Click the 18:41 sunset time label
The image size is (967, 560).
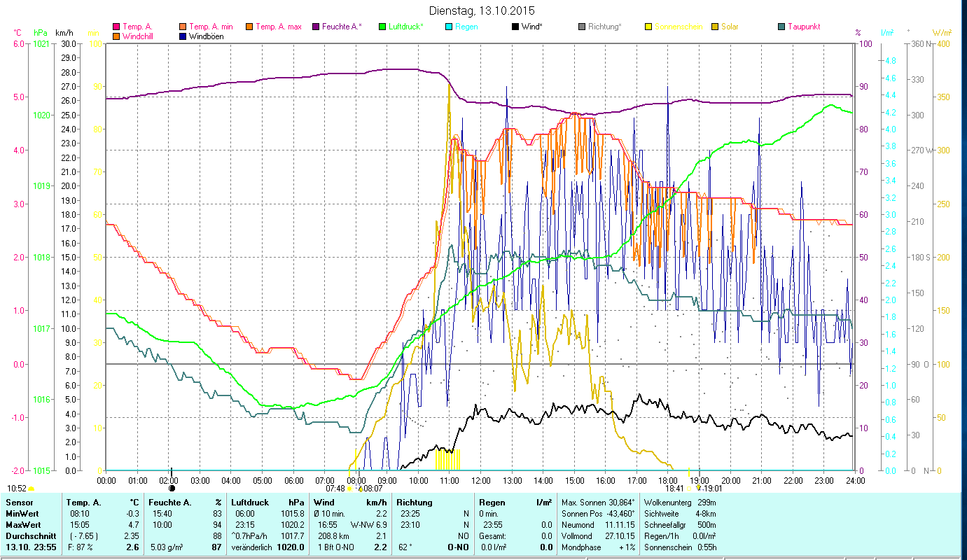click(x=674, y=489)
